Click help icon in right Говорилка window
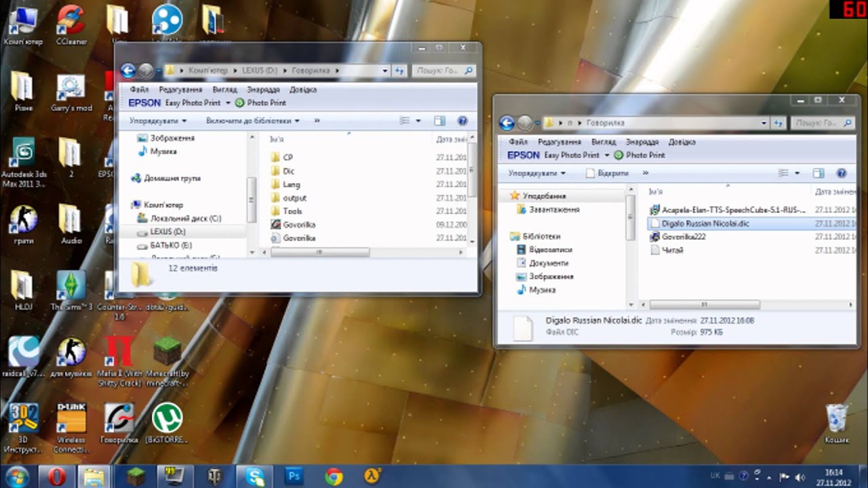This screenshot has width=868, height=488. click(x=842, y=173)
